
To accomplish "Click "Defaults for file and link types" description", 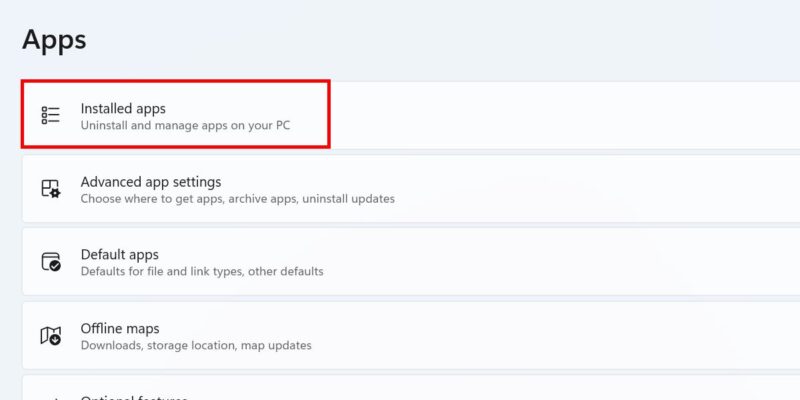I will 162,271.
